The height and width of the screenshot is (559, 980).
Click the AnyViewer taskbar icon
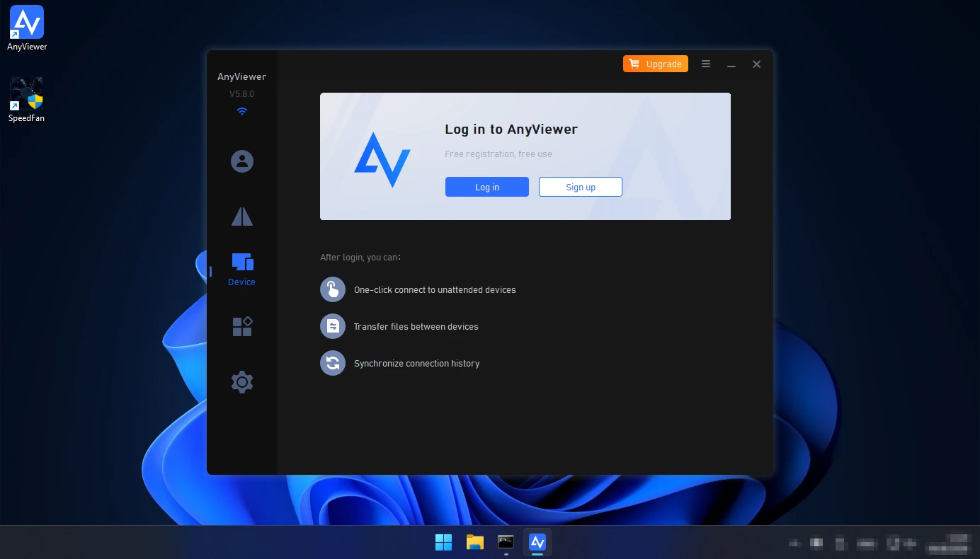(x=537, y=542)
